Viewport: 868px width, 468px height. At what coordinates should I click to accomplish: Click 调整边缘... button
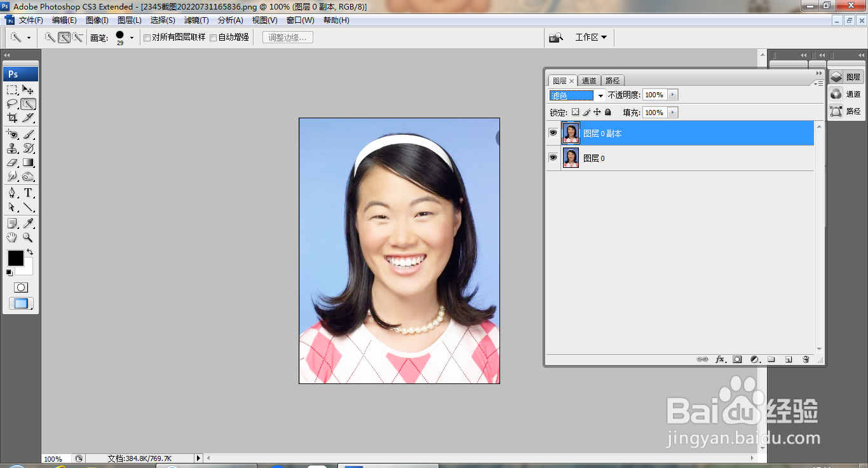point(287,38)
